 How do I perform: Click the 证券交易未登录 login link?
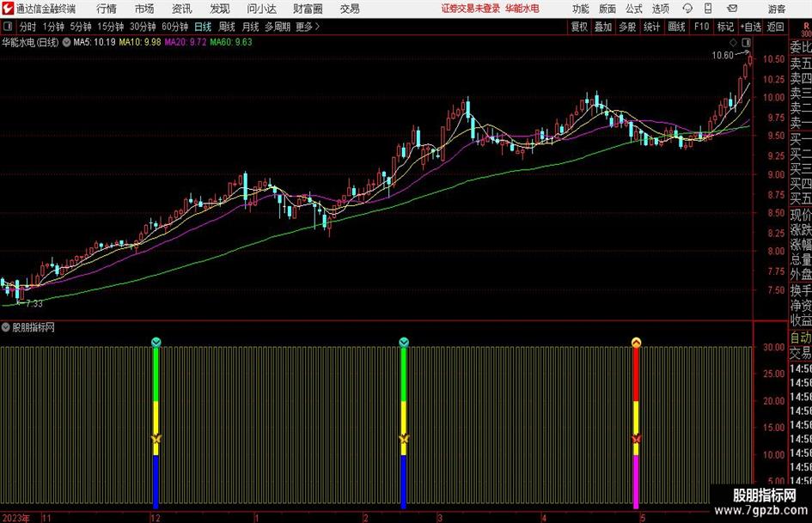471,9
